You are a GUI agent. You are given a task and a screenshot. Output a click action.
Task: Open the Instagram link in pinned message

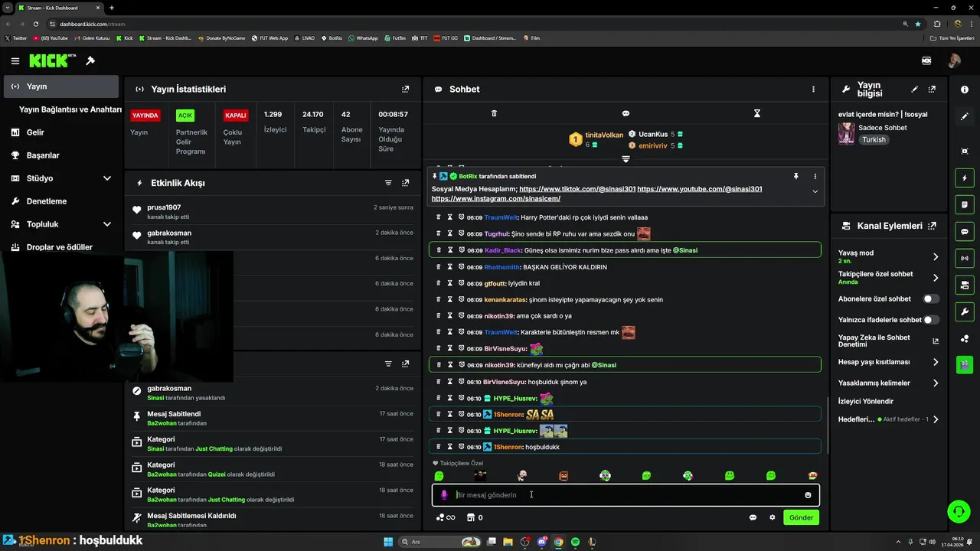pos(496,199)
